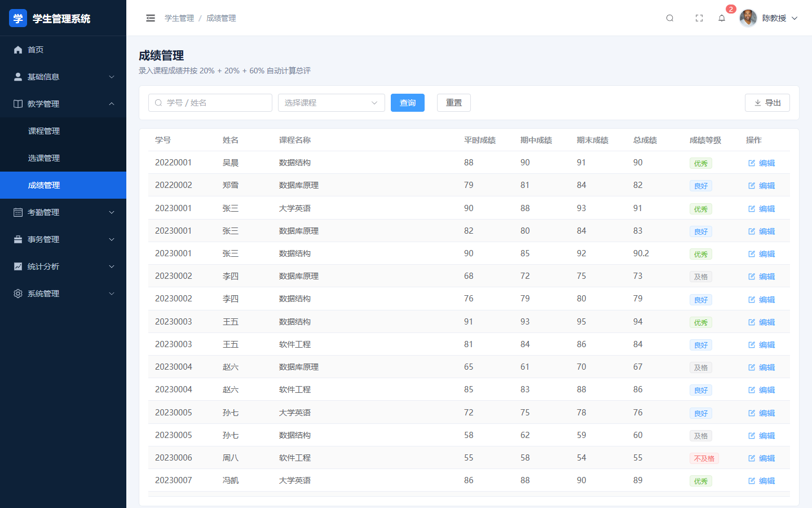Click the 统计分析 chart icon

(18, 266)
